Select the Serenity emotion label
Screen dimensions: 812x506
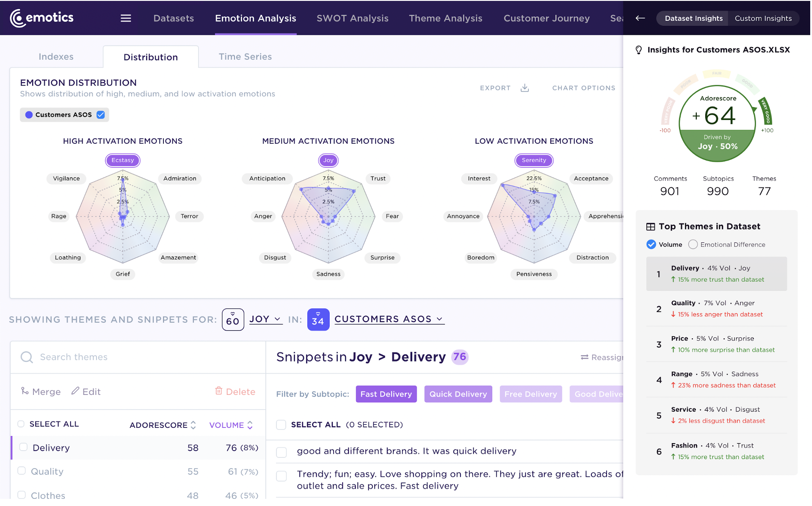point(534,160)
